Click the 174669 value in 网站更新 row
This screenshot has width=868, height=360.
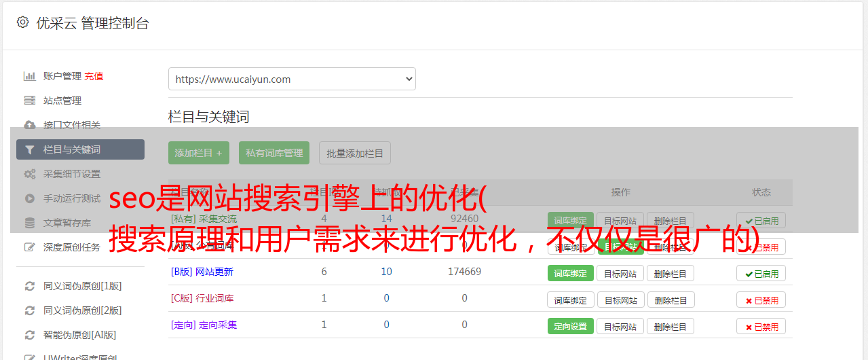pyautogui.click(x=464, y=272)
